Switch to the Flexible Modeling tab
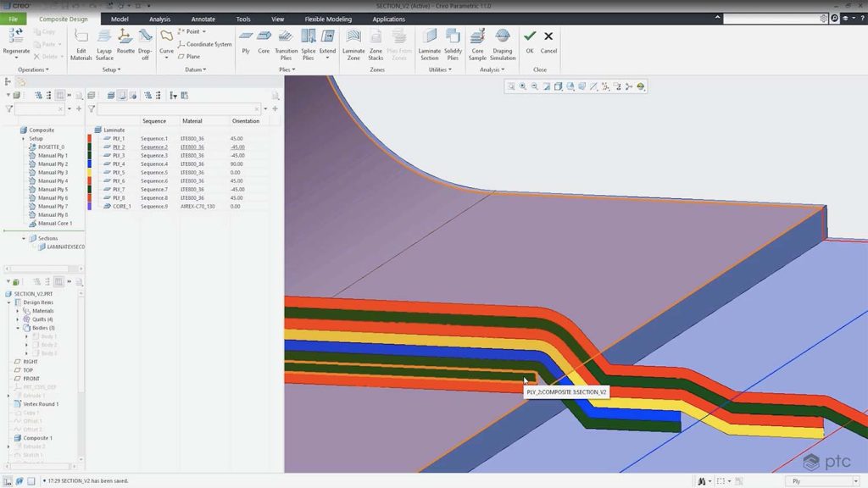The width and height of the screenshot is (868, 488). pyautogui.click(x=331, y=19)
